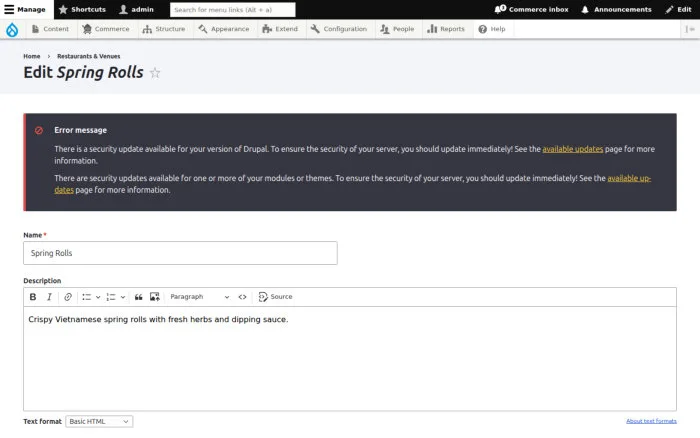Open the admin user menu
This screenshot has height=438, width=700.
137,9
